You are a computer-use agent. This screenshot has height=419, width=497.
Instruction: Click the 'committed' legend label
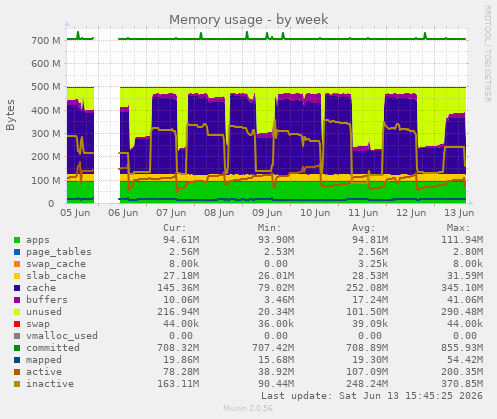[x=53, y=348]
